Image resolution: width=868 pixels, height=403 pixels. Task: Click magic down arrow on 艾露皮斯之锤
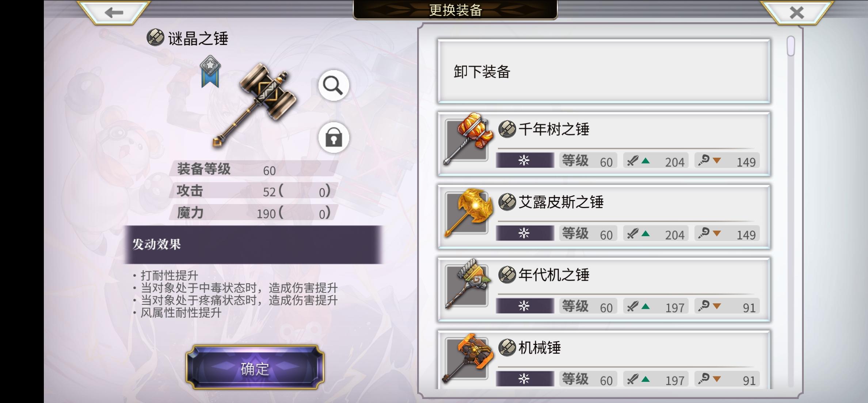point(717,233)
